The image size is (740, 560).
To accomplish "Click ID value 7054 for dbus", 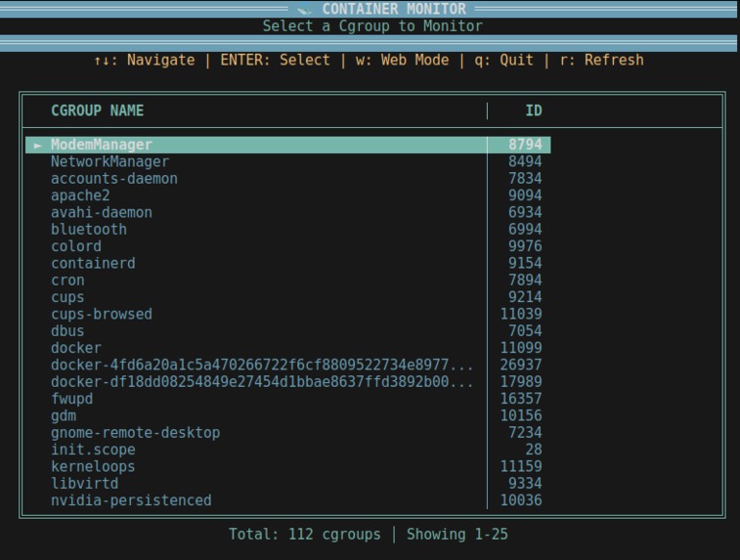I will (525, 331).
